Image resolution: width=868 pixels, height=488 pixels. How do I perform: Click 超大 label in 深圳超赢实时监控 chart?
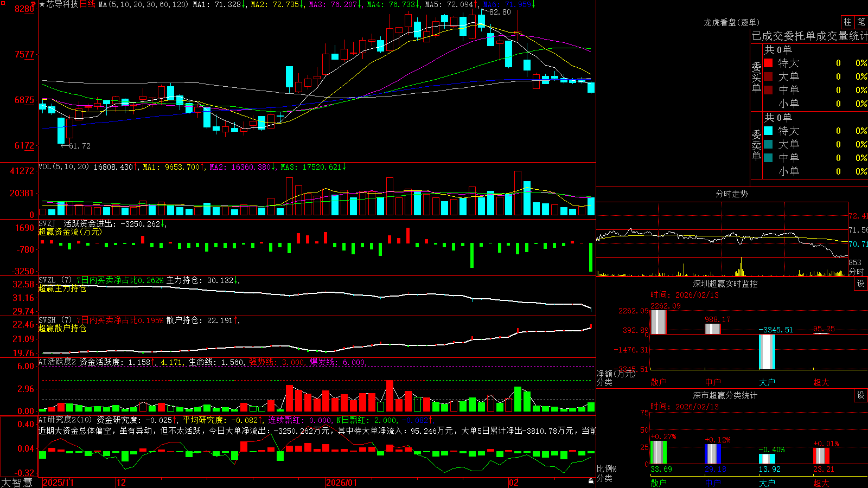click(821, 382)
